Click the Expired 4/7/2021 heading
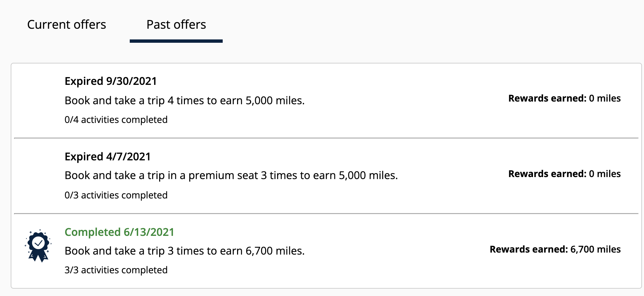 107,157
